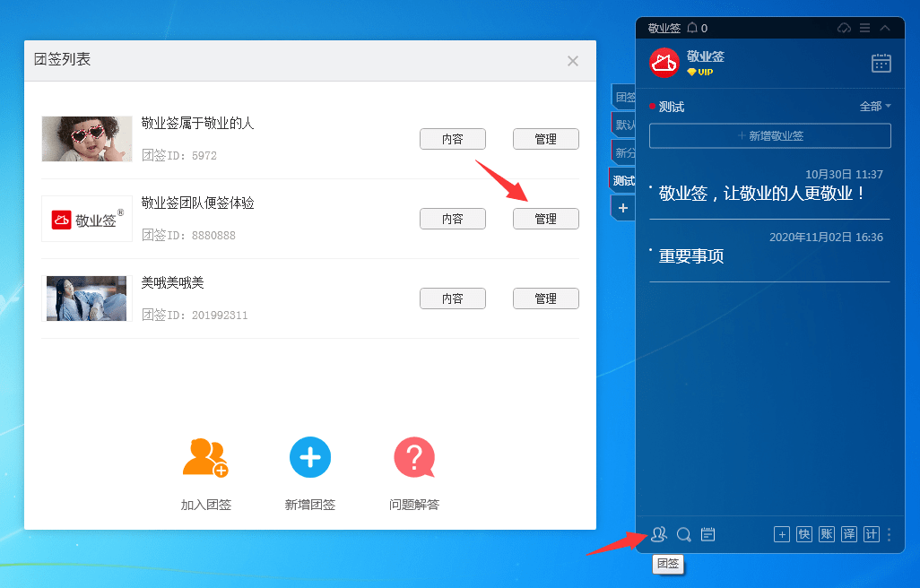Click the 加入团签 label
This screenshot has height=588, width=920.
click(206, 505)
